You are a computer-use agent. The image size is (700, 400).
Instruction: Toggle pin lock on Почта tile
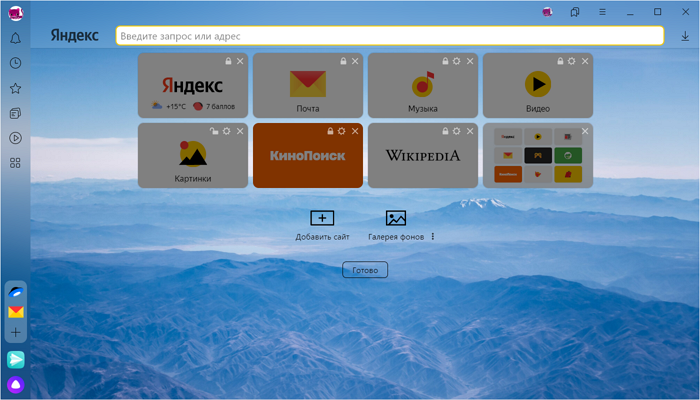pyautogui.click(x=343, y=61)
